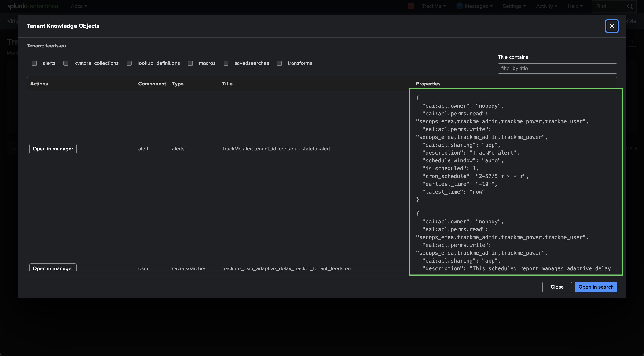Click the three-dot options icon at right edge
This screenshot has height=356, width=644.
point(632,42)
